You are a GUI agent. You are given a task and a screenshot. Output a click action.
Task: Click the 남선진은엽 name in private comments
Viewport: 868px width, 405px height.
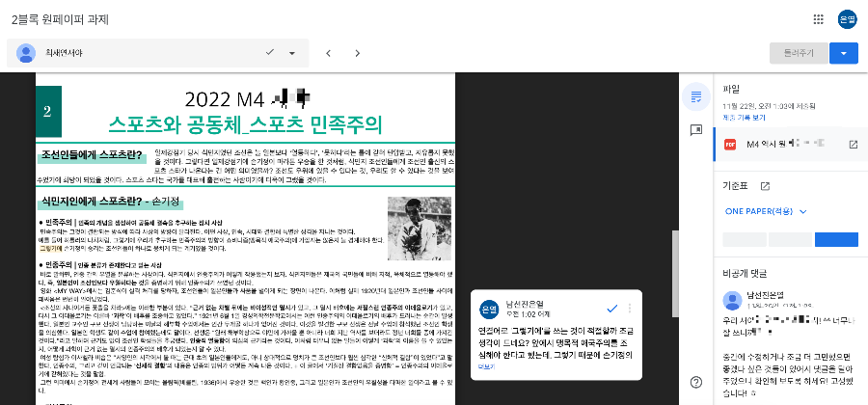tap(766, 294)
